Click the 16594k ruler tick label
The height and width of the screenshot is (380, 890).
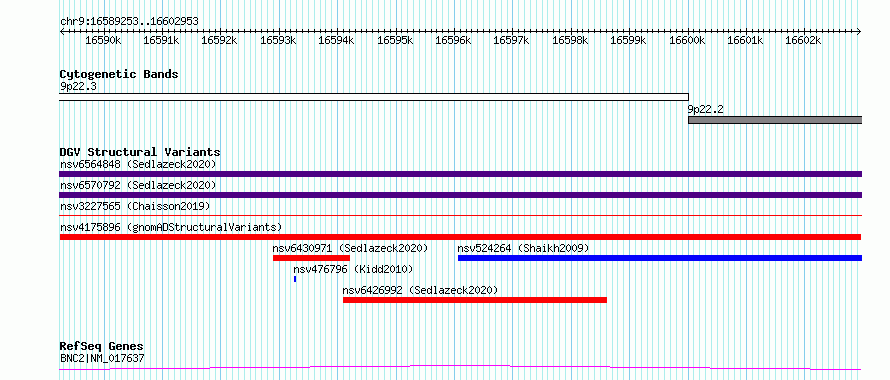(x=337, y=40)
